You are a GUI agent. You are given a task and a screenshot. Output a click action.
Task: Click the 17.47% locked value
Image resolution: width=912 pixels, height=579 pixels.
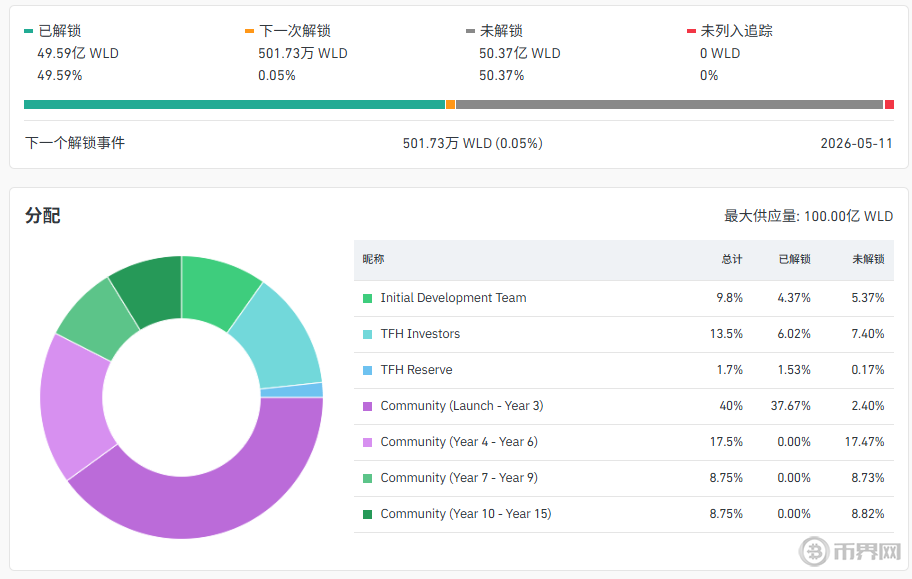[x=864, y=442]
